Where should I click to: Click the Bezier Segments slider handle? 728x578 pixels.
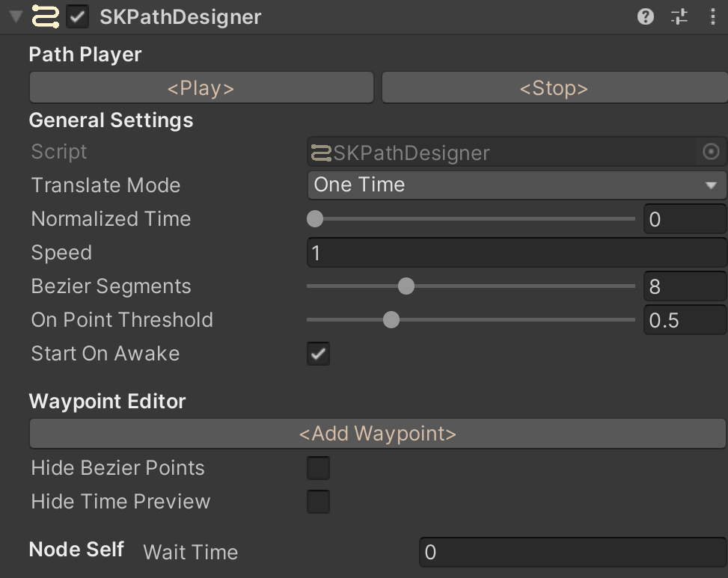click(x=406, y=286)
